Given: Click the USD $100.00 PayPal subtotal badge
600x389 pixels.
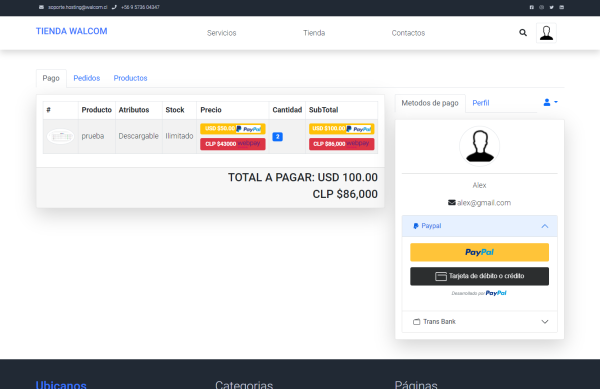Looking at the screenshot, I should tap(342, 129).
